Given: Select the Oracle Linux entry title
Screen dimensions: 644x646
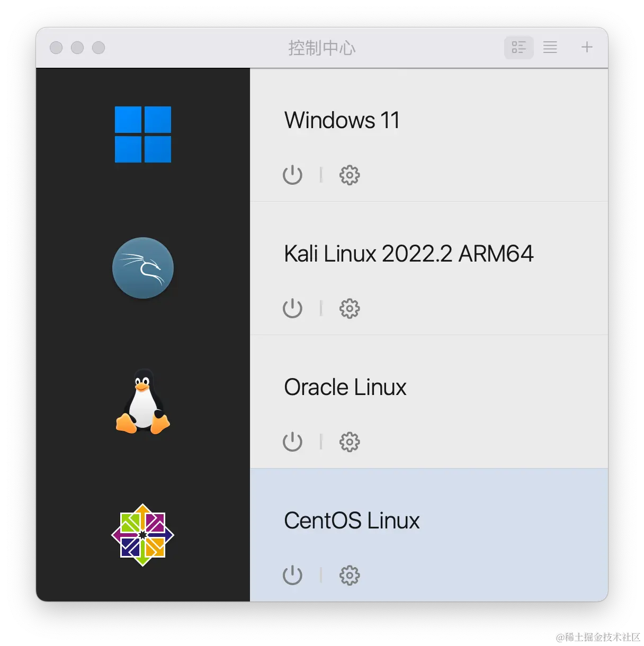Looking at the screenshot, I should (x=345, y=387).
